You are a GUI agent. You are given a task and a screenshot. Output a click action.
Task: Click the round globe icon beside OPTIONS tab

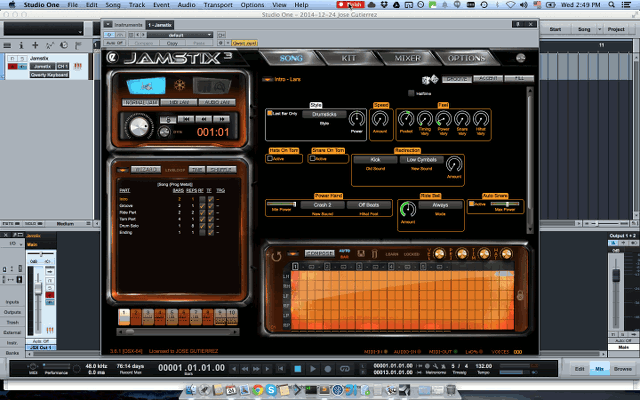pos(520,58)
